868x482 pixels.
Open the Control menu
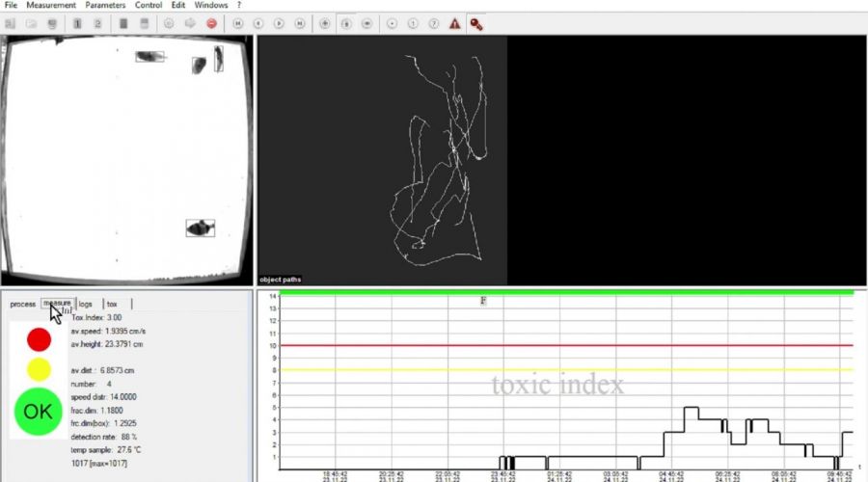(x=149, y=5)
